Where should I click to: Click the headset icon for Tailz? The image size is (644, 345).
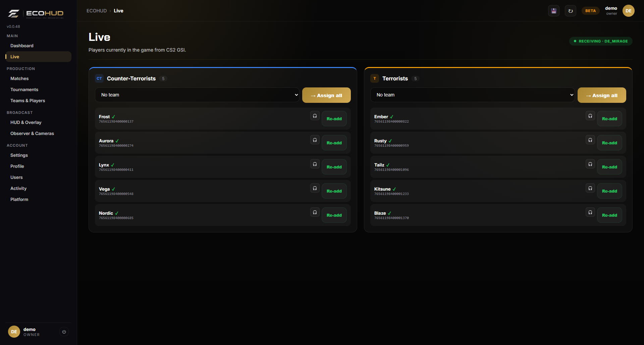tap(590, 164)
